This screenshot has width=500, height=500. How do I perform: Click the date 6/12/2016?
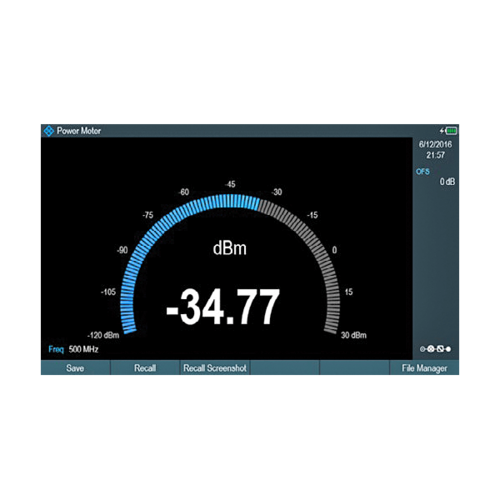pyautogui.click(x=435, y=144)
